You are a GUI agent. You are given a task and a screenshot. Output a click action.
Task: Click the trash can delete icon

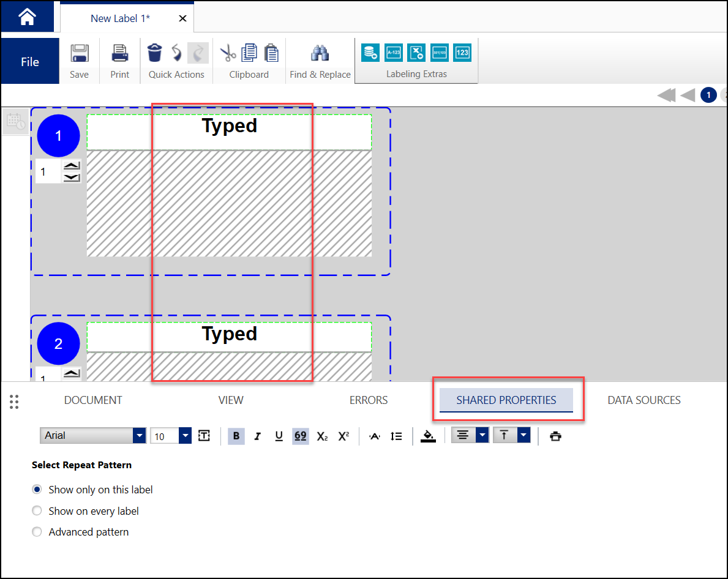(155, 53)
